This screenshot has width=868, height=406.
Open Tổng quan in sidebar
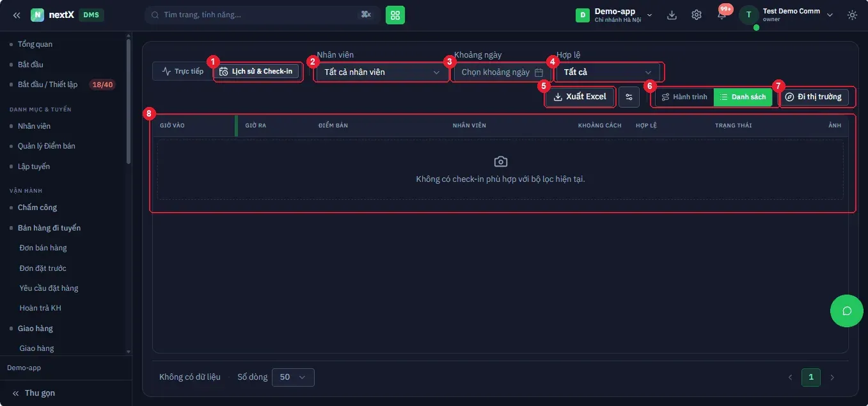(35, 44)
